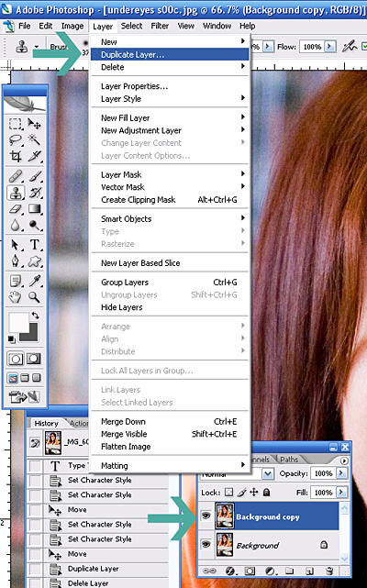The width and height of the screenshot is (367, 588).
Task: Switch to Quick Mask mode
Action: pyautogui.click(x=33, y=359)
